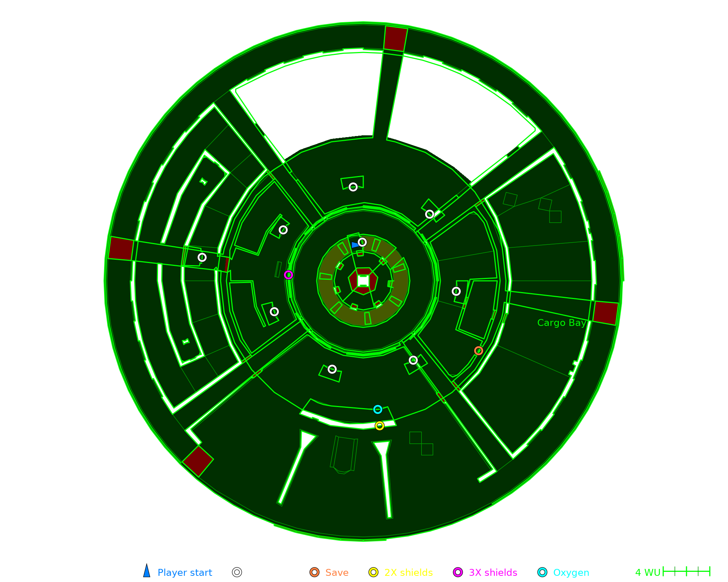Click the cyan Oxygen marker on map
728x582 pixels.
pyautogui.click(x=378, y=409)
